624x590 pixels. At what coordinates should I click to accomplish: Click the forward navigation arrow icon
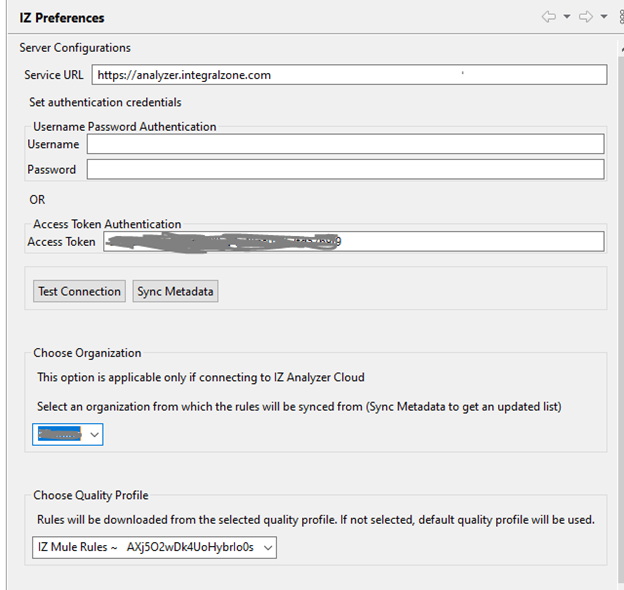586,17
